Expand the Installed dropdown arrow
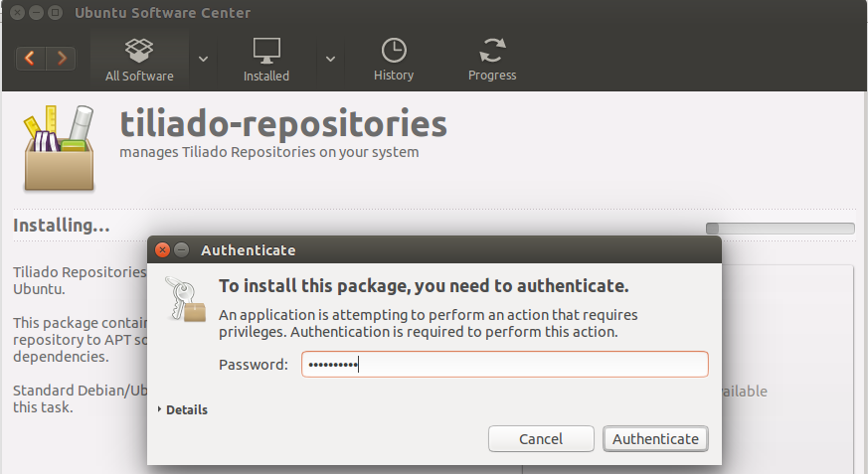 click(330, 59)
